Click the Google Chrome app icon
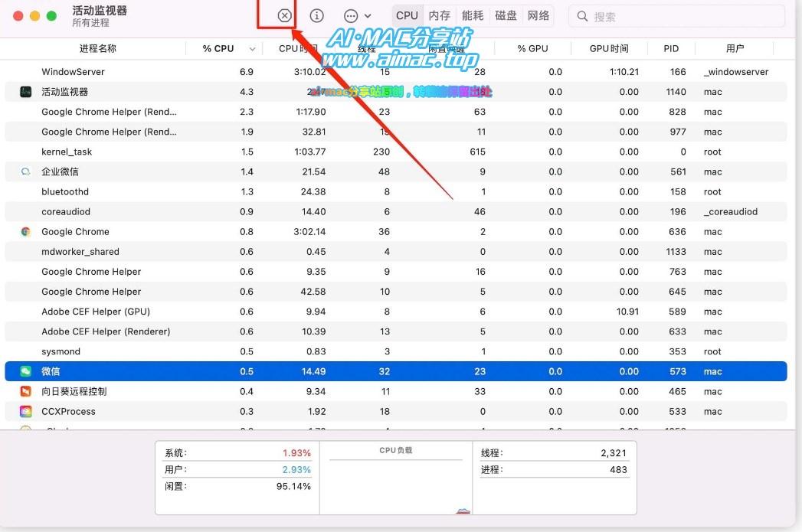This screenshot has width=802, height=532. pyautogui.click(x=25, y=231)
